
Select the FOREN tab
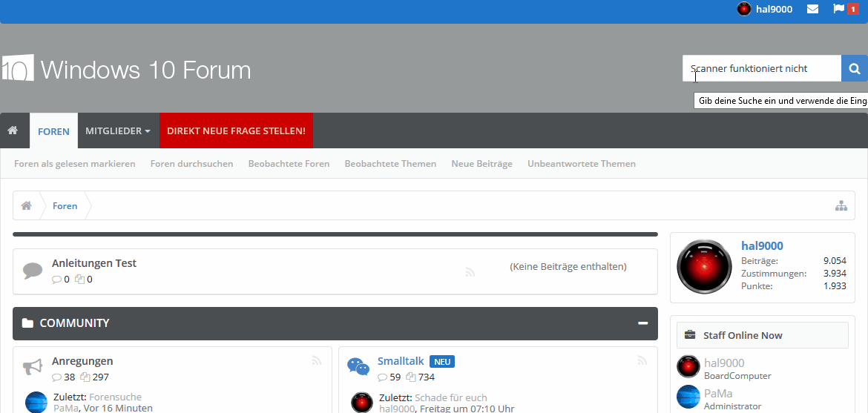pos(53,131)
